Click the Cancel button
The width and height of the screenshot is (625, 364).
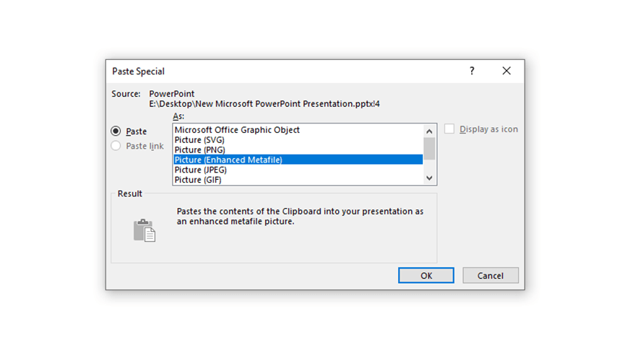tap(491, 275)
